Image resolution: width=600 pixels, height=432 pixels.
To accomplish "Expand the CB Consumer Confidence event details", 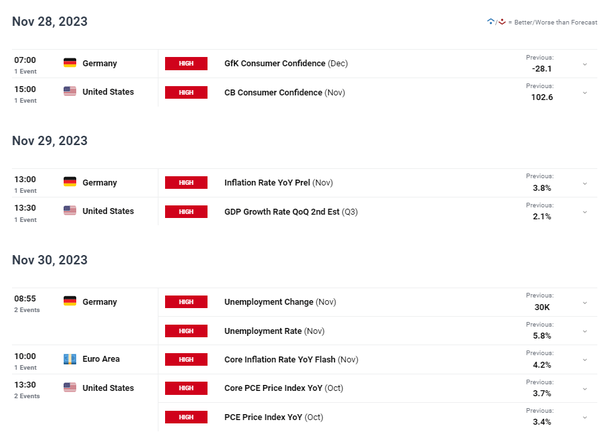I will 584,93.
